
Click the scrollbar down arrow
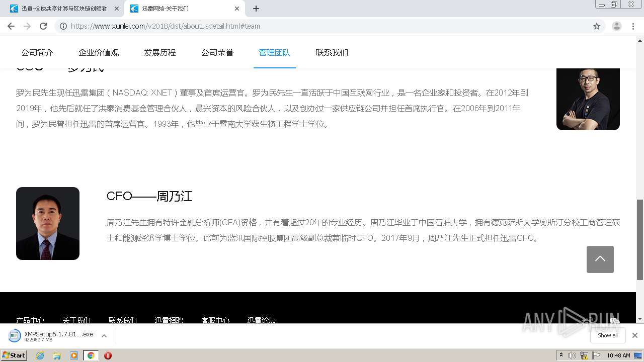(640, 319)
